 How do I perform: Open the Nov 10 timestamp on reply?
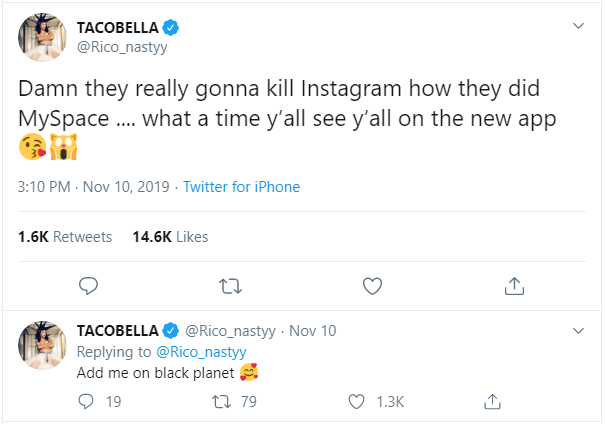coord(313,331)
